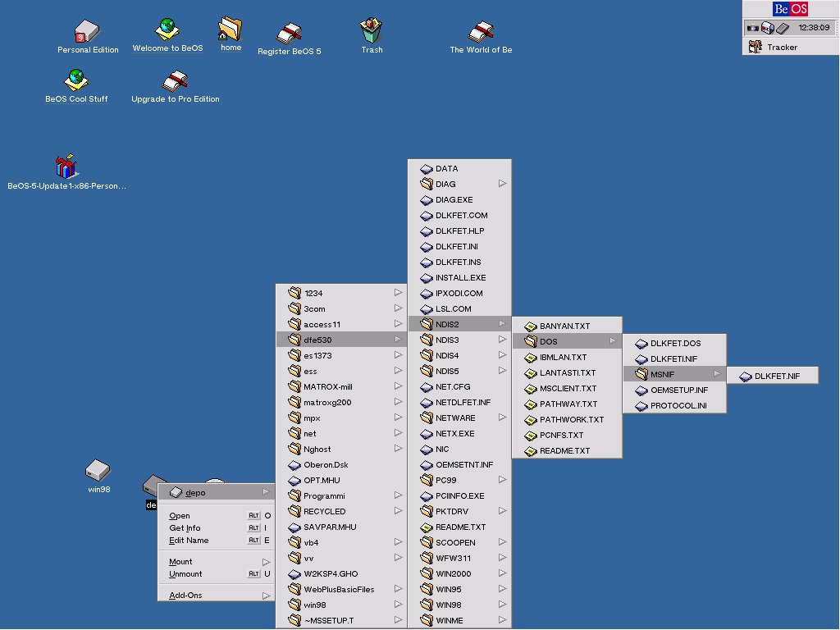Select the win98 disk icon on desktop

coord(98,471)
